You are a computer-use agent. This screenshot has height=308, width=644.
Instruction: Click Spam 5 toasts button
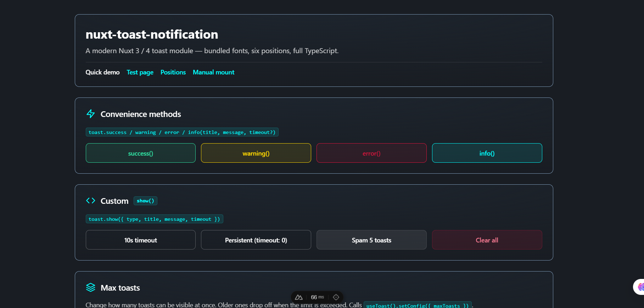coord(371,240)
